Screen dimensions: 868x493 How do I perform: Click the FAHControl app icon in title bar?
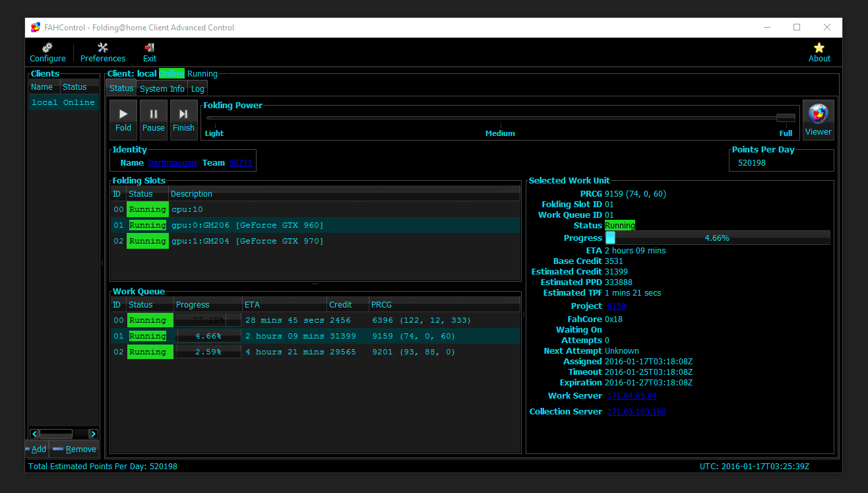tap(36, 27)
